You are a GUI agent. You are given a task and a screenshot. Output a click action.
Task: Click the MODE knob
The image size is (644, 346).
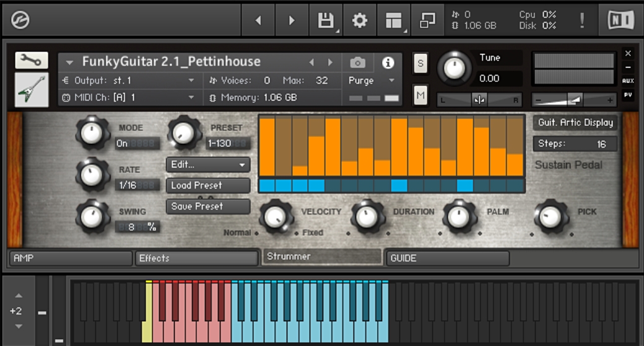click(92, 133)
